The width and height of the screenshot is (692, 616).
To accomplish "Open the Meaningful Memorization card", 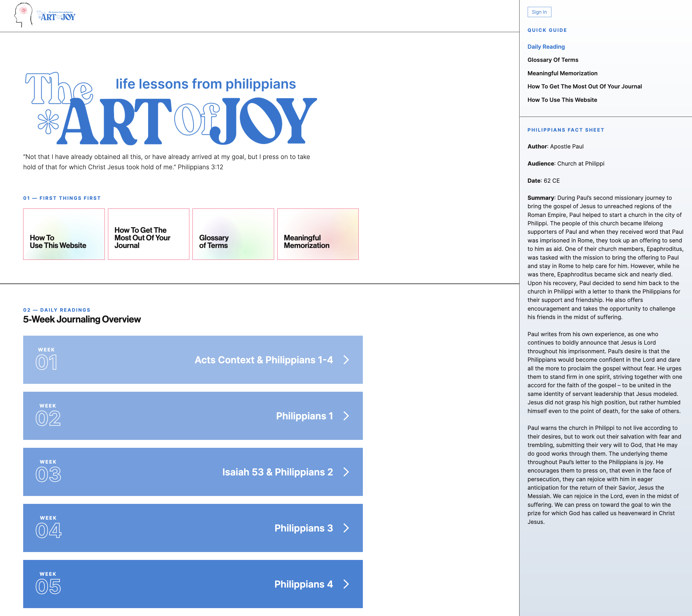I will 318,234.
